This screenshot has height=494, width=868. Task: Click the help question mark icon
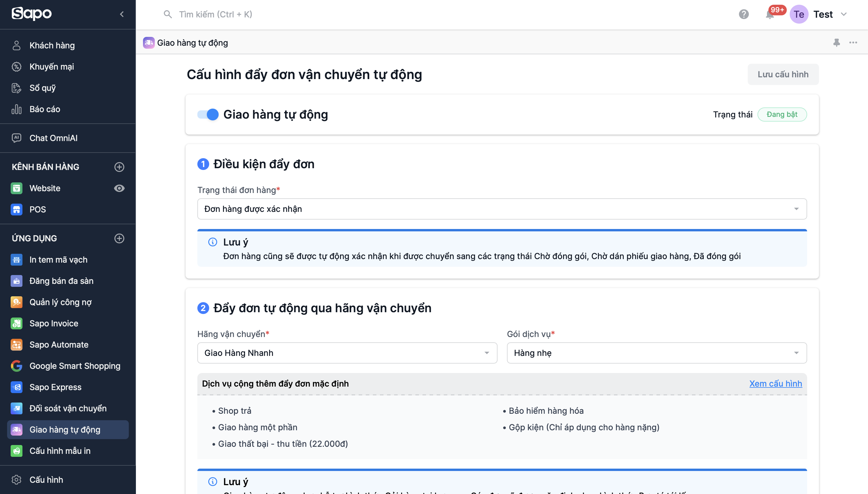[x=743, y=14]
